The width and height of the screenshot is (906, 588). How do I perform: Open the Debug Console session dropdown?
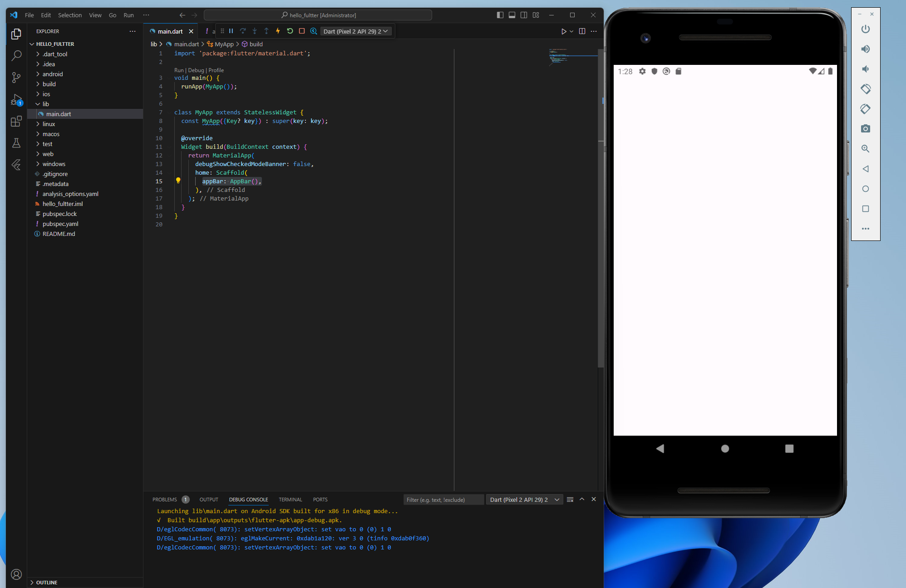[x=525, y=500]
